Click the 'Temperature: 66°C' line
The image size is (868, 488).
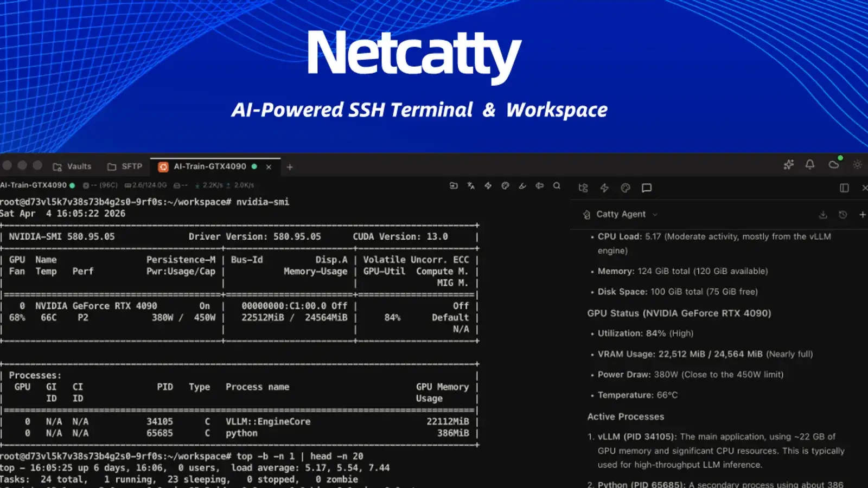(637, 395)
